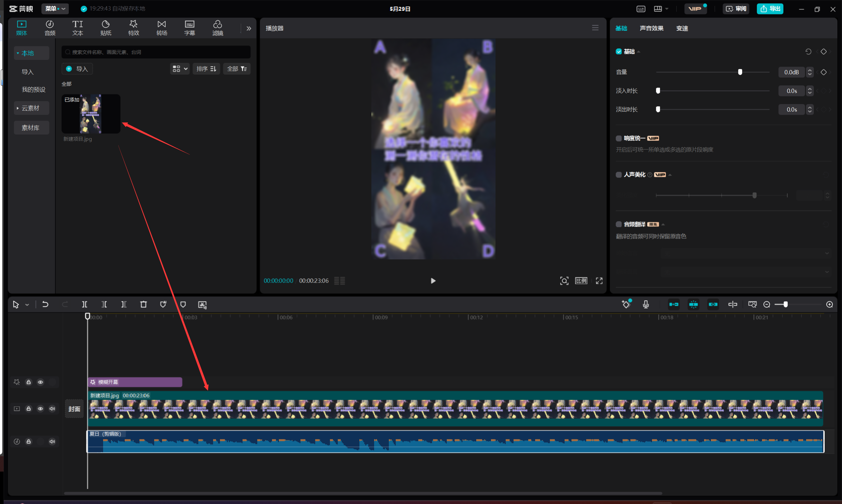Viewport: 842px width, 504px height.
Task: Click the AI marker shield icon
Action: pos(163,304)
